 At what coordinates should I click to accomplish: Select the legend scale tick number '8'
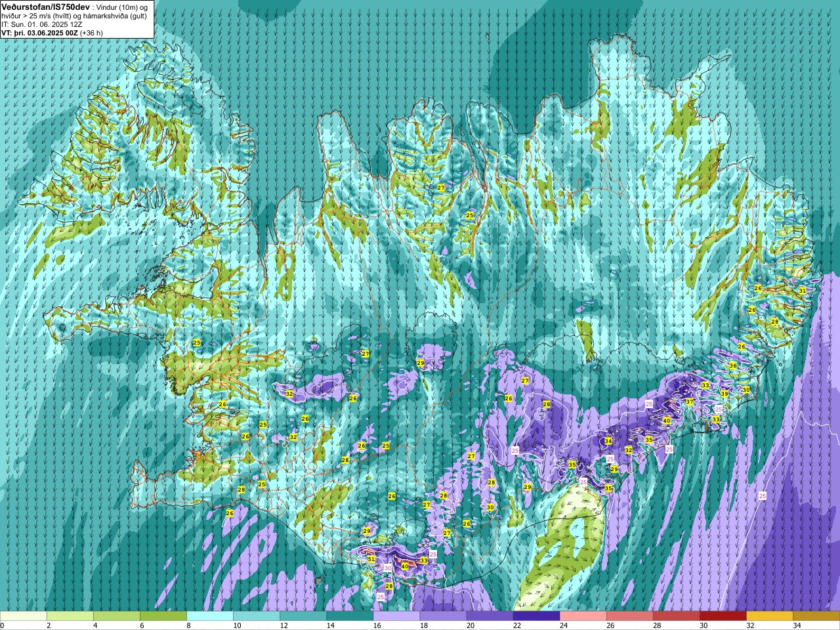click(x=188, y=625)
